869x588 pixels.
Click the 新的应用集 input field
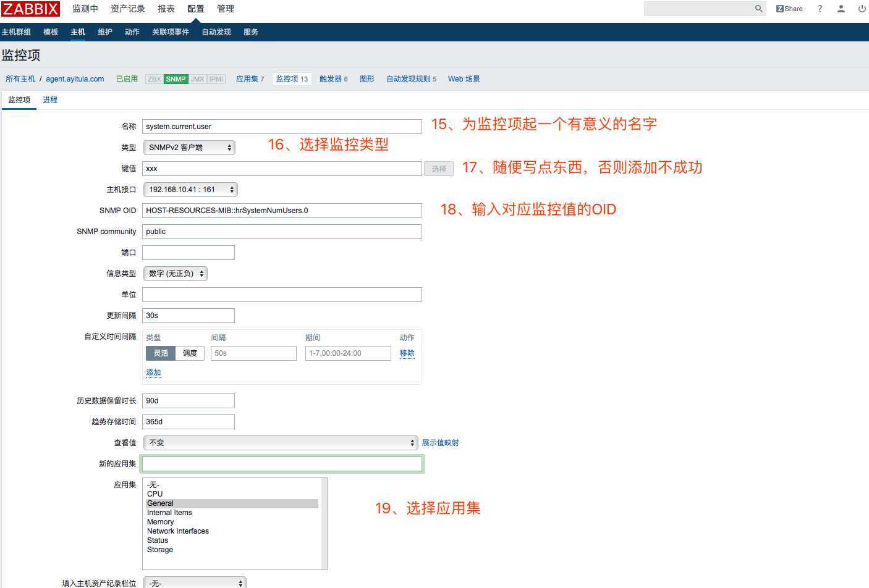click(x=282, y=464)
